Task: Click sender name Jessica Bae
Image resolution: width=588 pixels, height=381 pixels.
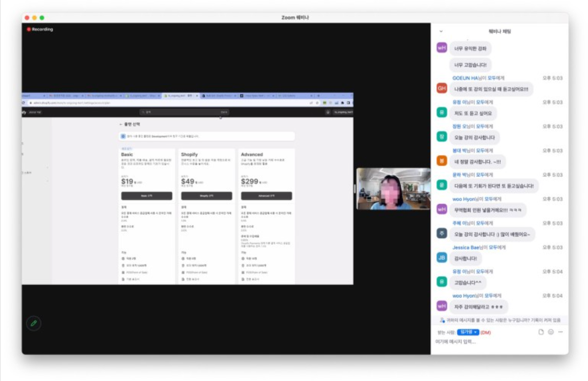Action: point(466,247)
